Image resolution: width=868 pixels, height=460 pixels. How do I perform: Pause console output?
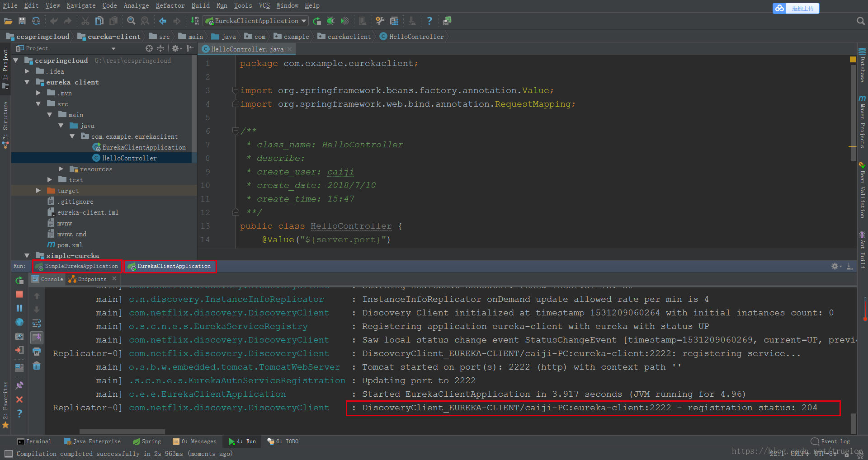pos(19,308)
